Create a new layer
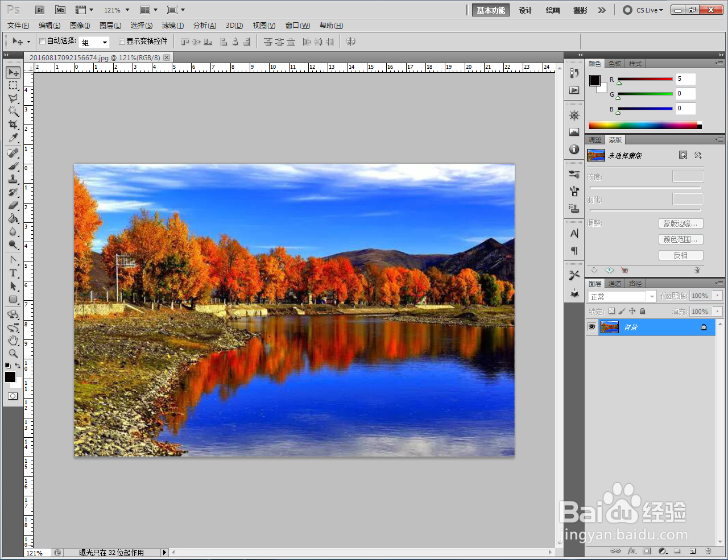The width and height of the screenshot is (728, 560). tap(693, 551)
